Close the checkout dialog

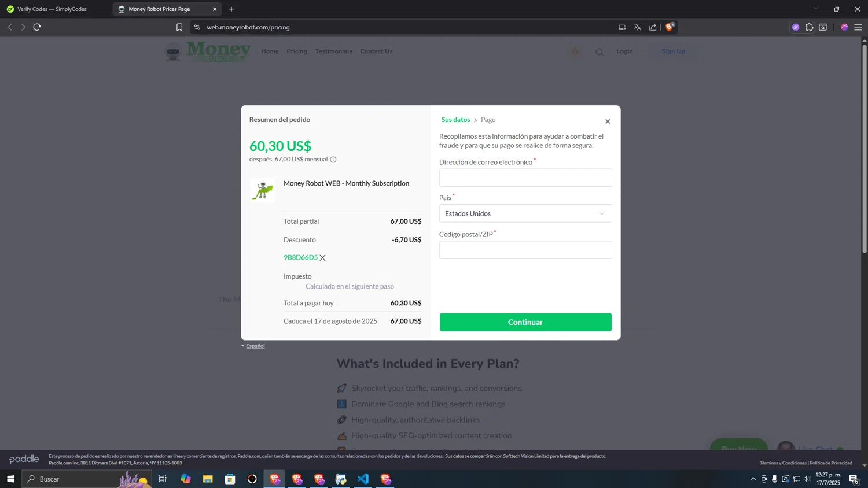pyautogui.click(x=608, y=121)
